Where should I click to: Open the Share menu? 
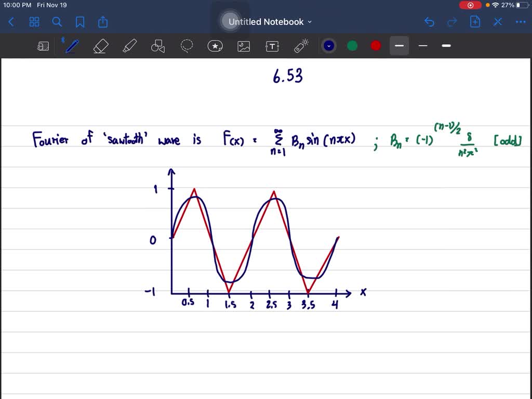pyautogui.click(x=102, y=22)
